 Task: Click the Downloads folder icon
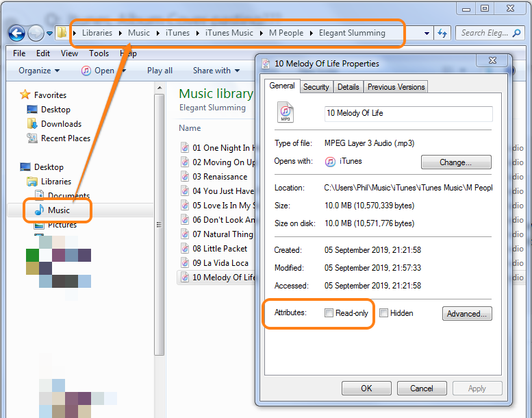pos(32,123)
